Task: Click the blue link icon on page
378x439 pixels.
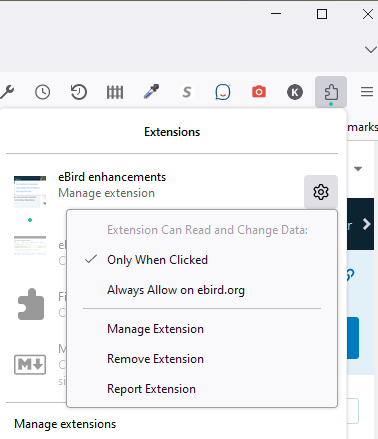Action: point(350,275)
